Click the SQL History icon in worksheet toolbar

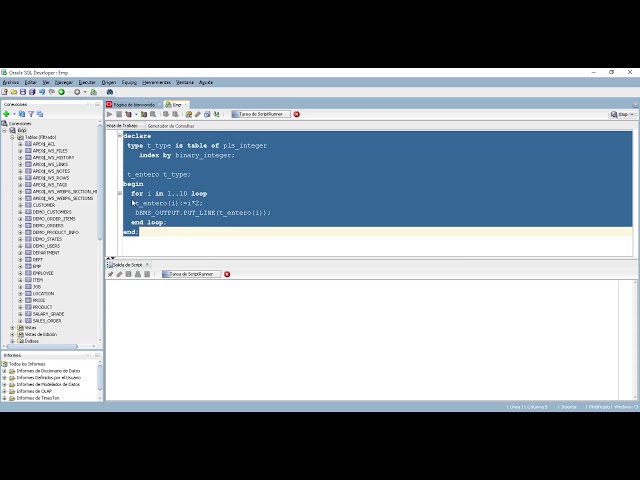coord(207,114)
